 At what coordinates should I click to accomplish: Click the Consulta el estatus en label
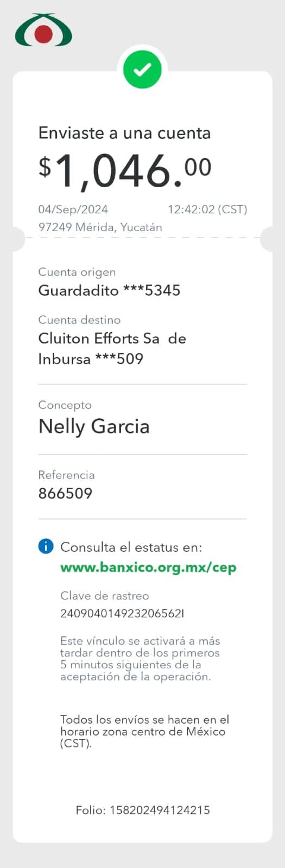pyautogui.click(x=131, y=547)
